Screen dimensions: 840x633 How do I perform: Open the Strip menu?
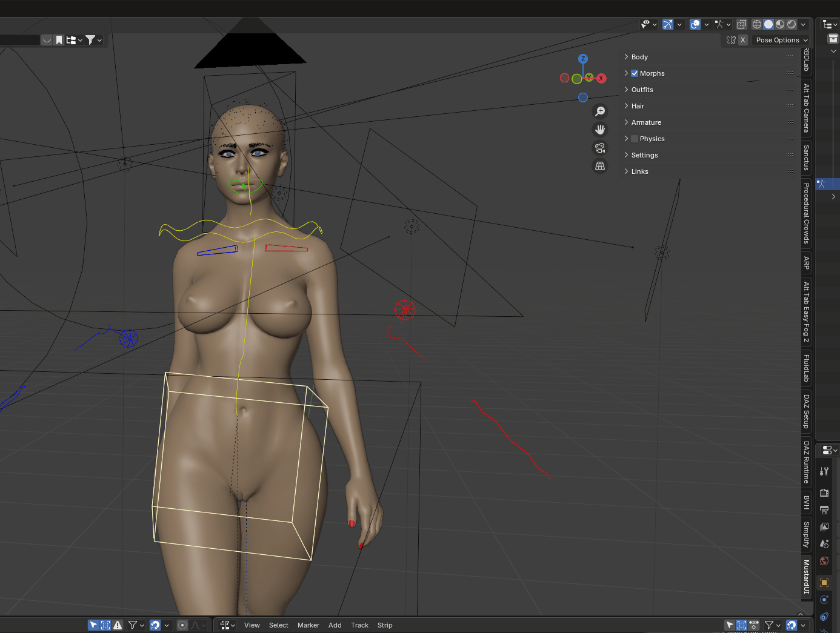(x=385, y=625)
